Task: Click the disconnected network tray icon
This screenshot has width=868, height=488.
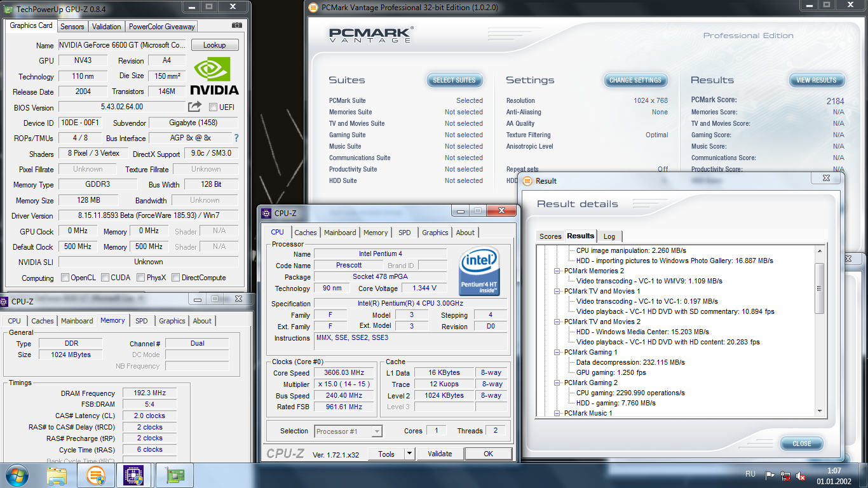Action: pyautogui.click(x=786, y=476)
